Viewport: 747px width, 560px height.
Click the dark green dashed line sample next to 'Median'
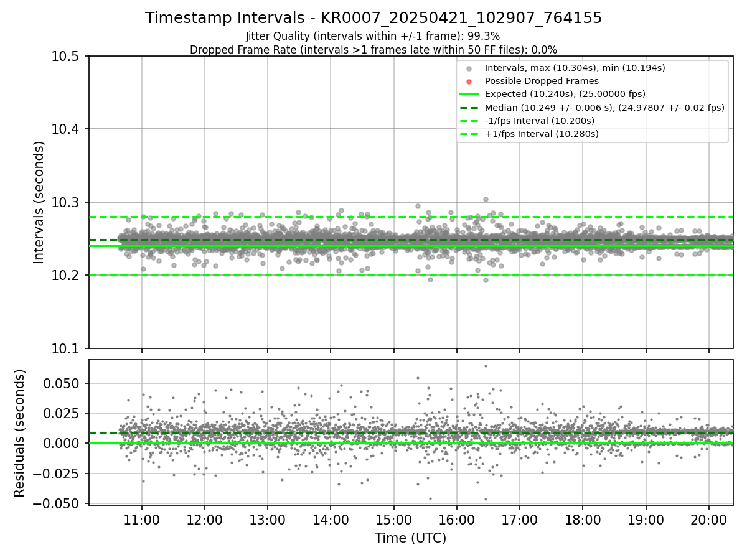pyautogui.click(x=469, y=108)
